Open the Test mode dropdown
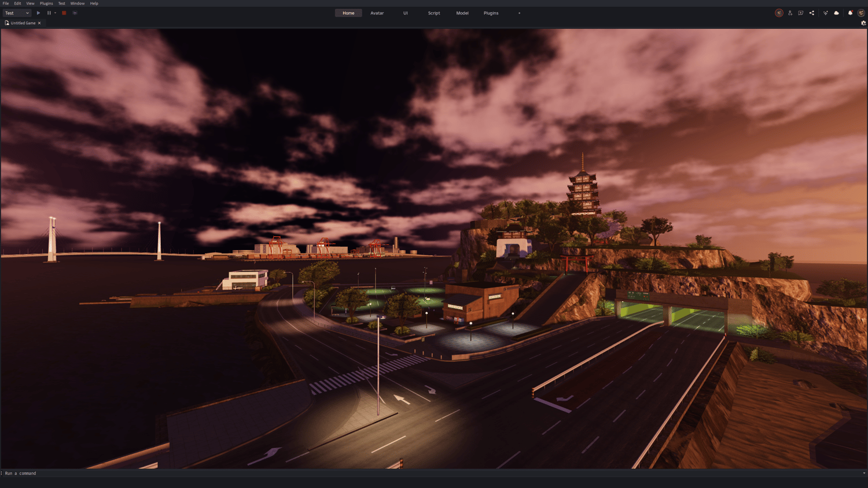Screen dimensions: 868x488 point(17,13)
